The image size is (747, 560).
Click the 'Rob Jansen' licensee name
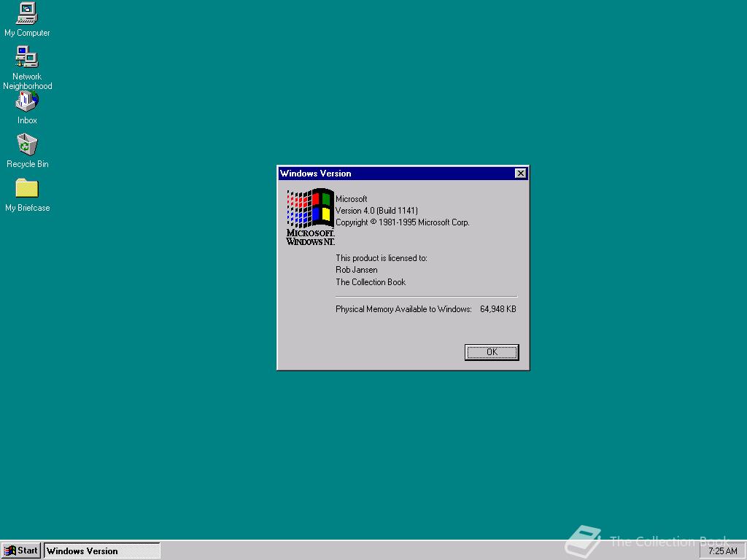coord(356,270)
